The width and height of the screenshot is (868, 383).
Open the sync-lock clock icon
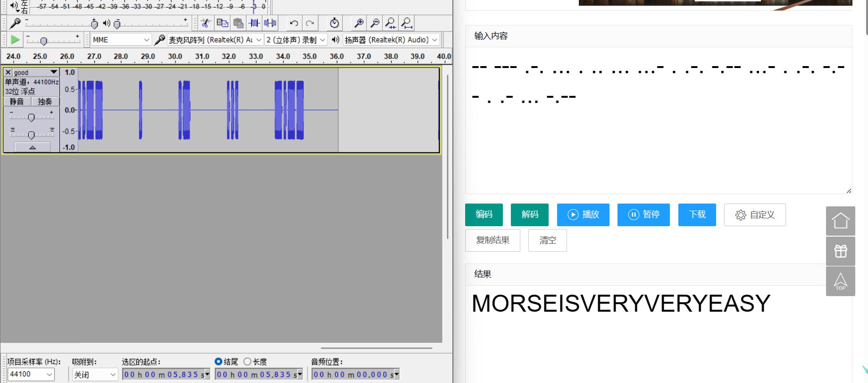[x=334, y=23]
